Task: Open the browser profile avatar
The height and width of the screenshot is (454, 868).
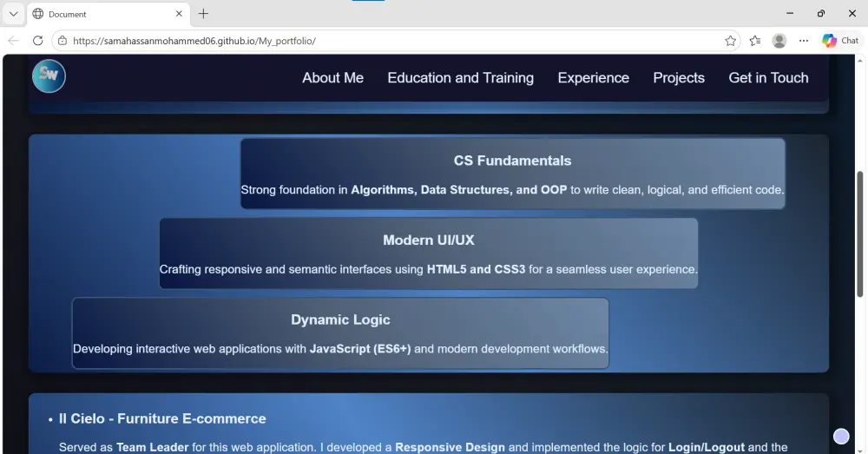Action: (779, 41)
